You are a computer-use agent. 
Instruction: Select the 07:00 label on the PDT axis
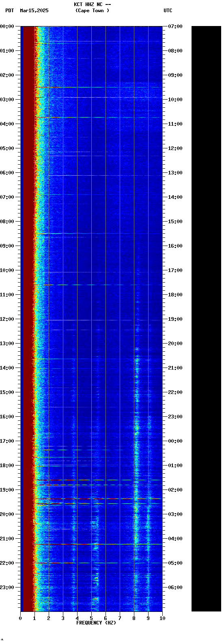pyautogui.click(x=7, y=197)
